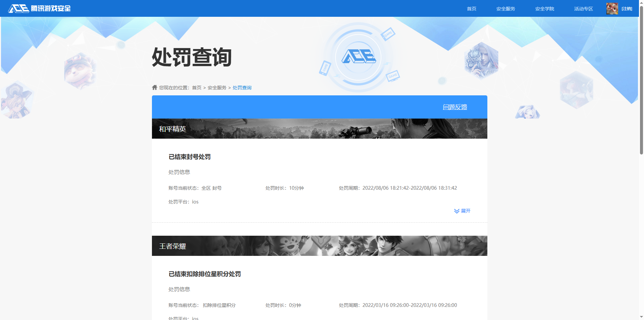Go to 首页 via the breadcrumb

(x=197, y=88)
